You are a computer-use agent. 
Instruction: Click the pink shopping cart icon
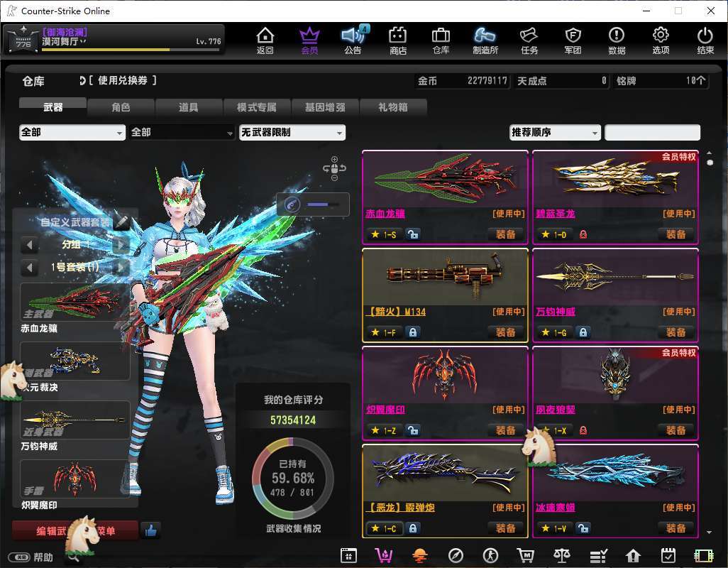[x=384, y=555]
